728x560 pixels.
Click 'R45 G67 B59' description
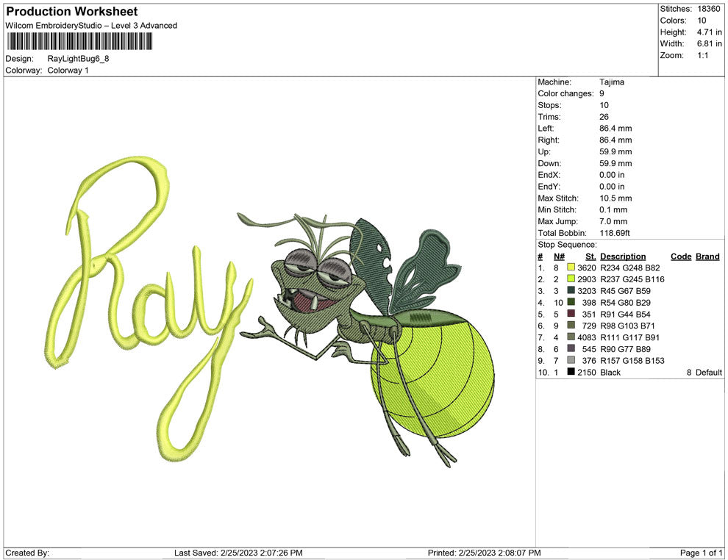coord(625,291)
